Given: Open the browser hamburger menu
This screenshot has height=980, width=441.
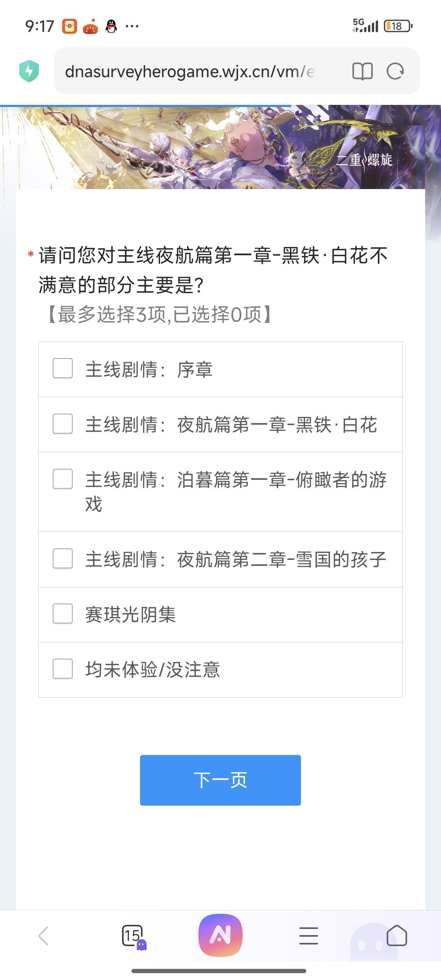Looking at the screenshot, I should [x=308, y=935].
